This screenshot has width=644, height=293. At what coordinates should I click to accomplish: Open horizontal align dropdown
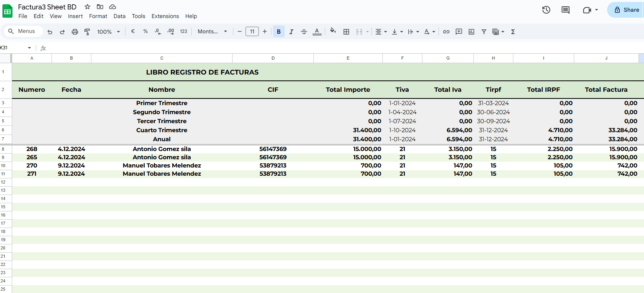tap(381, 32)
